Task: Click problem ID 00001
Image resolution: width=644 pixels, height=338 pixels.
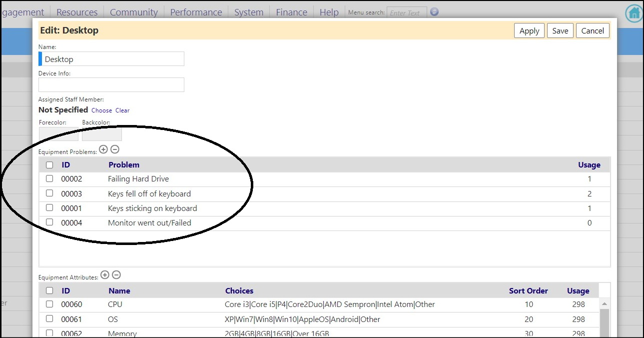Action: pos(71,208)
